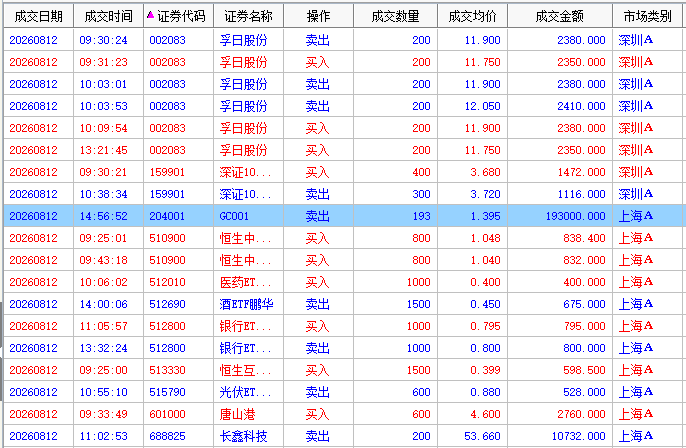Sort by 成交日期 column header

(x=38, y=16)
